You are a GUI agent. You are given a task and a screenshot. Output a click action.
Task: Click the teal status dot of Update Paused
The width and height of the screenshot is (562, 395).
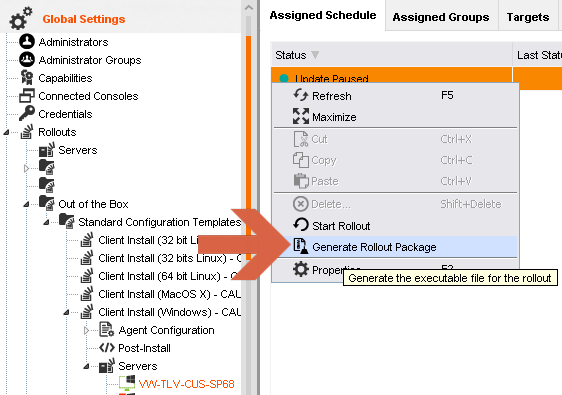pos(284,78)
